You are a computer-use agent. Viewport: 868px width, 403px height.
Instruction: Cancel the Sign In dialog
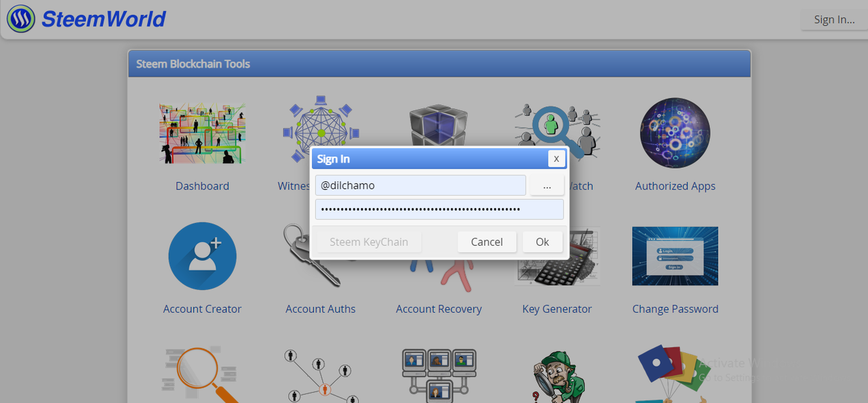click(487, 242)
